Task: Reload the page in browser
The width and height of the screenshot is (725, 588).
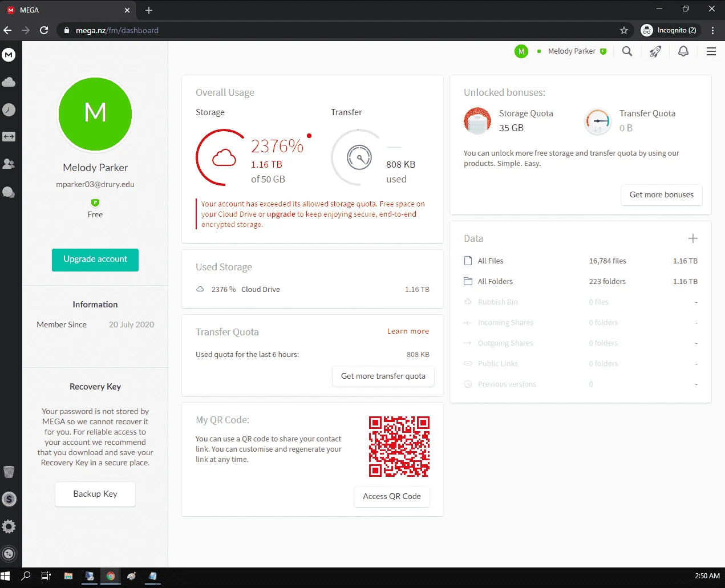Action: coord(44,30)
